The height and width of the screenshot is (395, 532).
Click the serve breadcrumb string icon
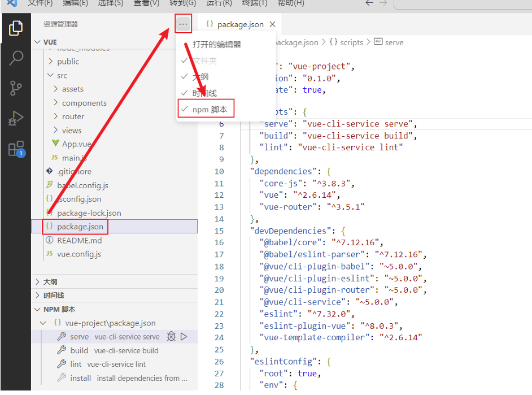pyautogui.click(x=378, y=41)
